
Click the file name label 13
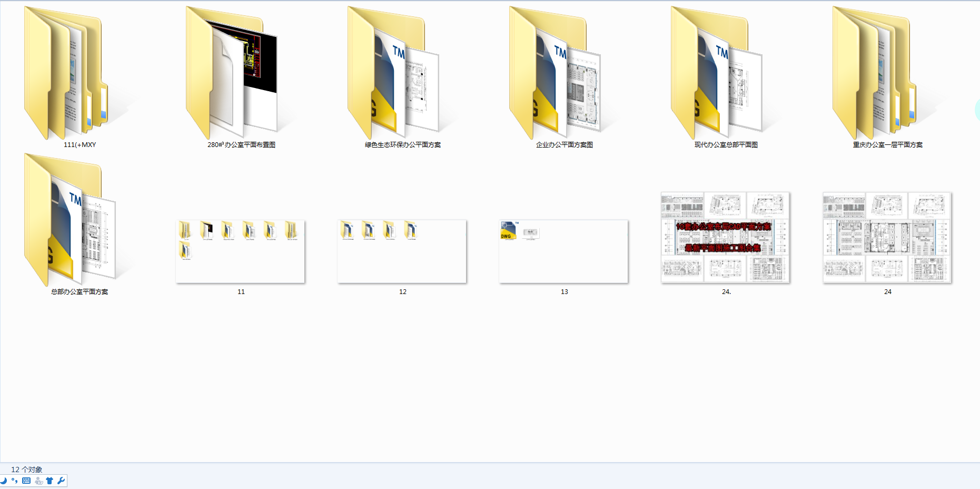pyautogui.click(x=565, y=292)
